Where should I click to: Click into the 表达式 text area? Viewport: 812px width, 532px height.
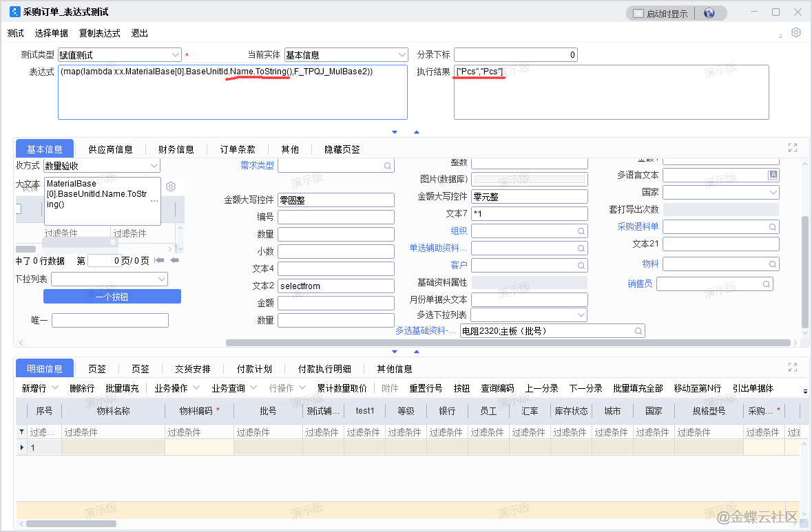pyautogui.click(x=233, y=92)
